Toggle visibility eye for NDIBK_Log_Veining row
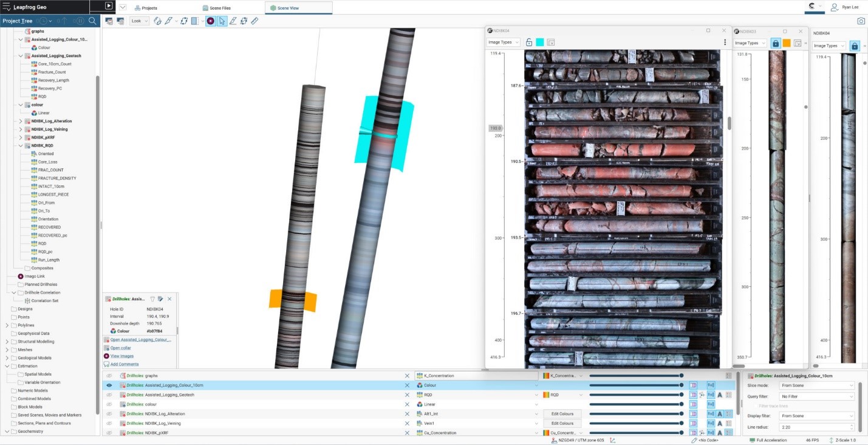868x445 pixels. pos(109,423)
